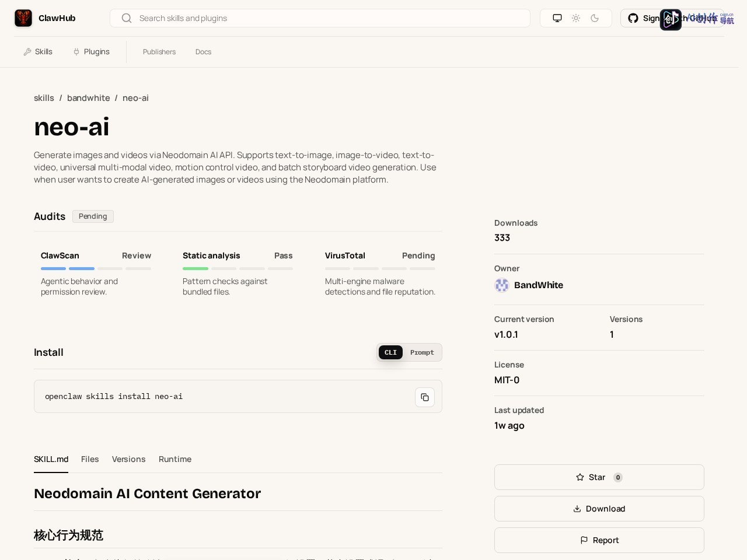
Task: Click the install command text
Action: click(114, 397)
